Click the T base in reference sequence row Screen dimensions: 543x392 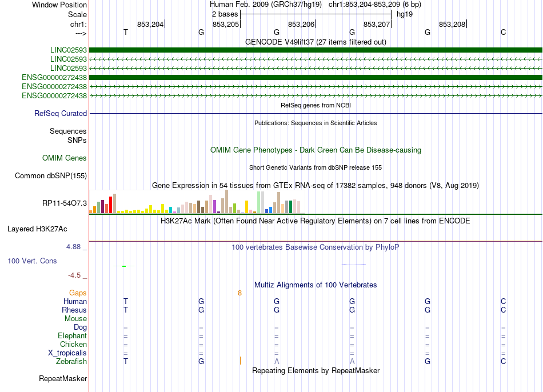coord(126,32)
